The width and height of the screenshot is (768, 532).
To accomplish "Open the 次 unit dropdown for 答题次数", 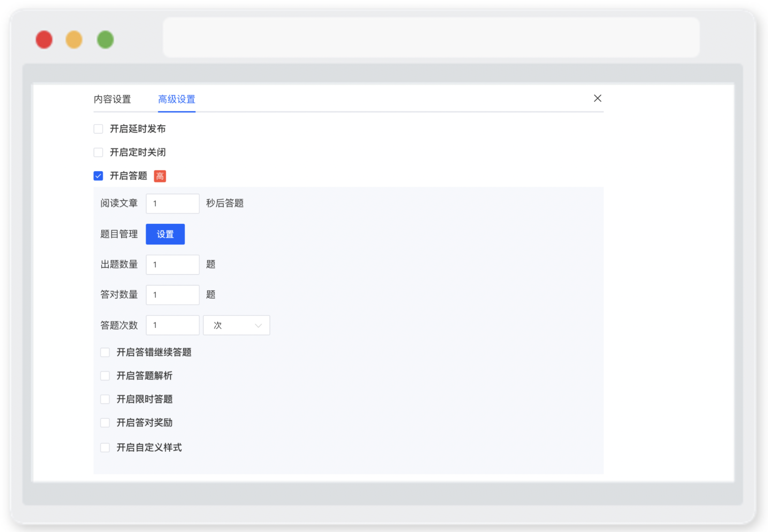I will (237, 325).
